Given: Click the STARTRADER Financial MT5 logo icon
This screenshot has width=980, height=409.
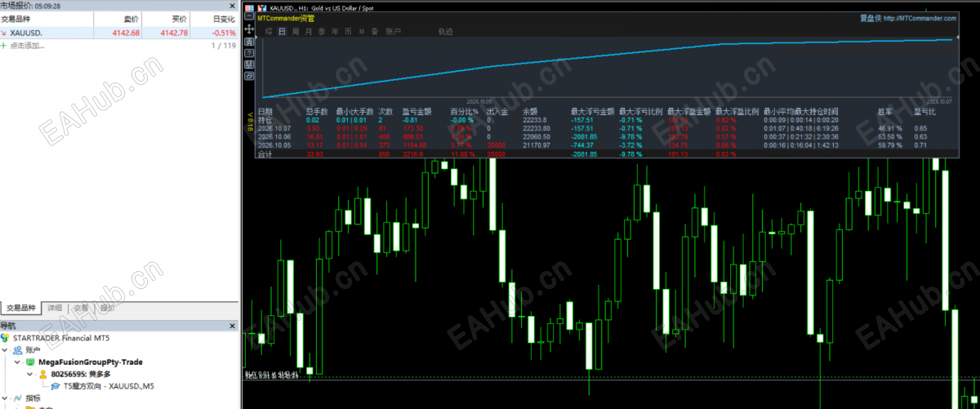Looking at the screenshot, I should 6,337.
